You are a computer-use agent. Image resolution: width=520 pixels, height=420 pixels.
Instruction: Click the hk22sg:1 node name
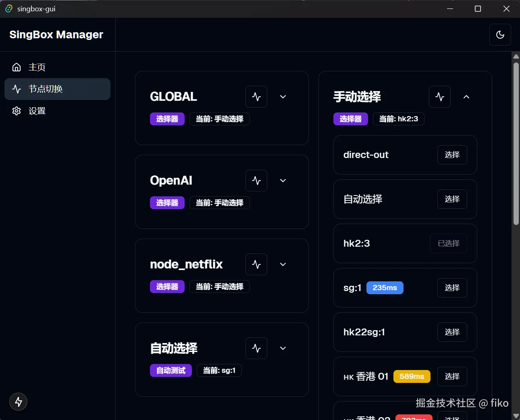tap(364, 332)
